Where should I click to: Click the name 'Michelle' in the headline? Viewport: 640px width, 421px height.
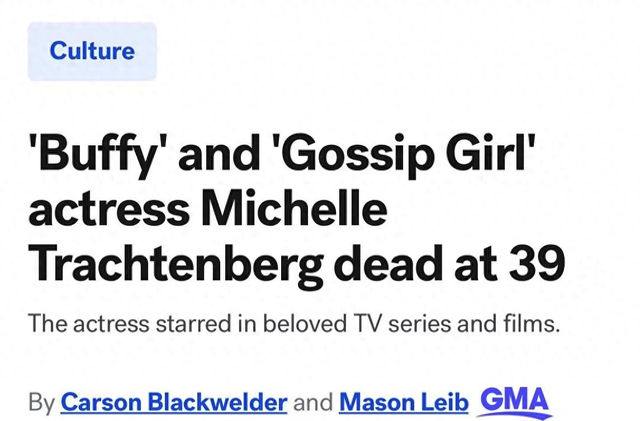click(x=294, y=209)
